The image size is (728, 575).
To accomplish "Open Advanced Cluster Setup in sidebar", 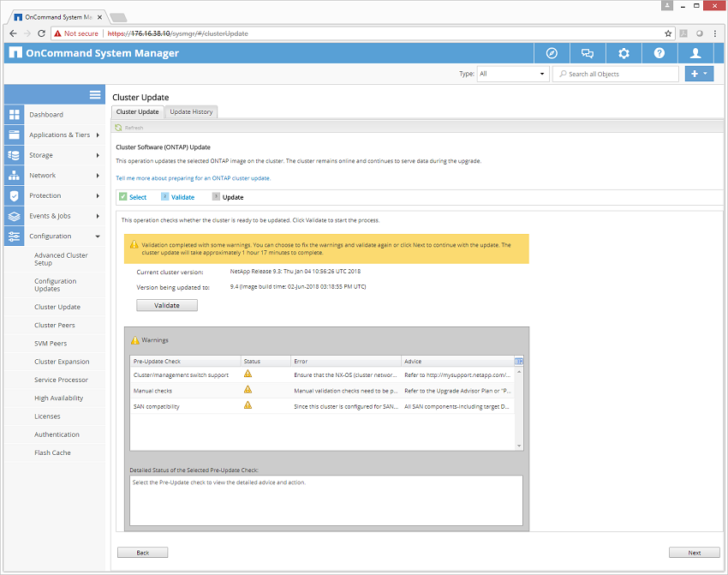I will click(x=61, y=259).
